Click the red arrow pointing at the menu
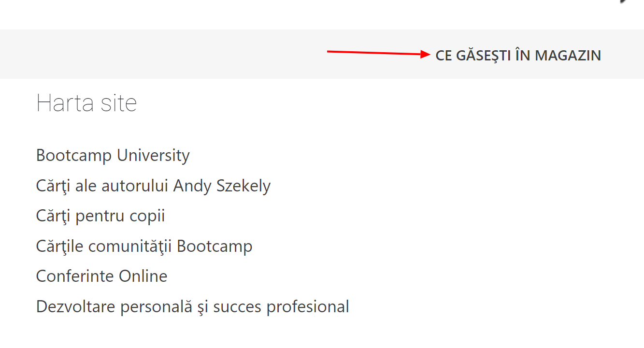Screen dimensions: 644x348 pyautogui.click(x=379, y=53)
